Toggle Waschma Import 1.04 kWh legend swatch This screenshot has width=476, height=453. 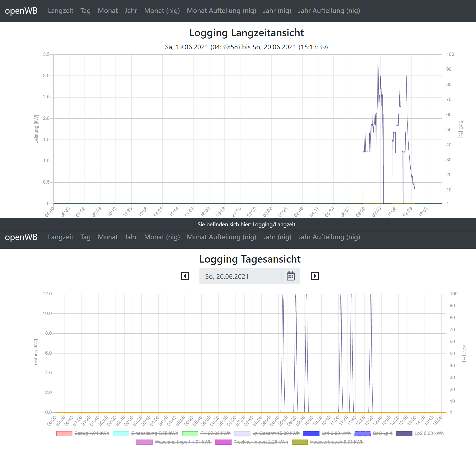point(144,442)
